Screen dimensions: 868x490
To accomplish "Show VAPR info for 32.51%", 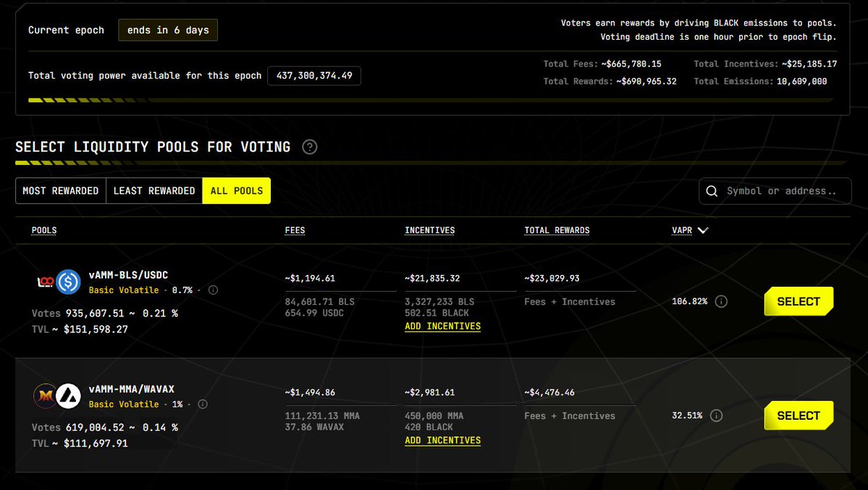I will pos(716,415).
